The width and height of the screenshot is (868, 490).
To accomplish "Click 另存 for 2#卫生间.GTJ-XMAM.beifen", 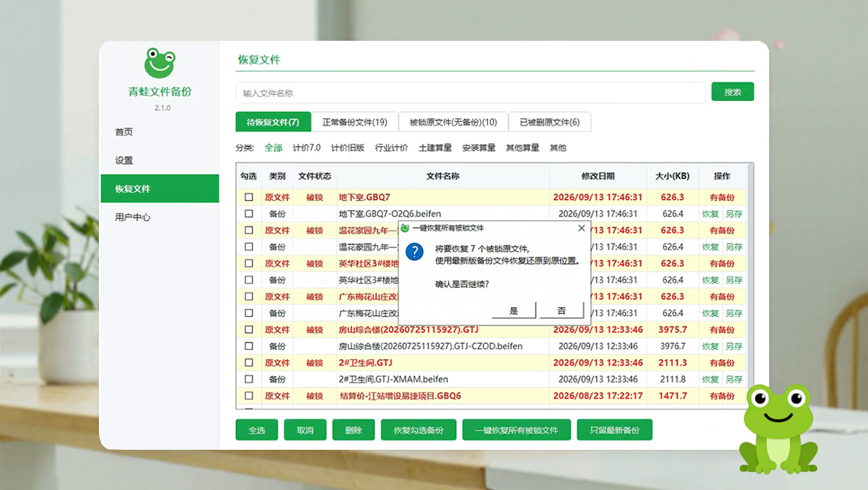I will coord(734,380).
